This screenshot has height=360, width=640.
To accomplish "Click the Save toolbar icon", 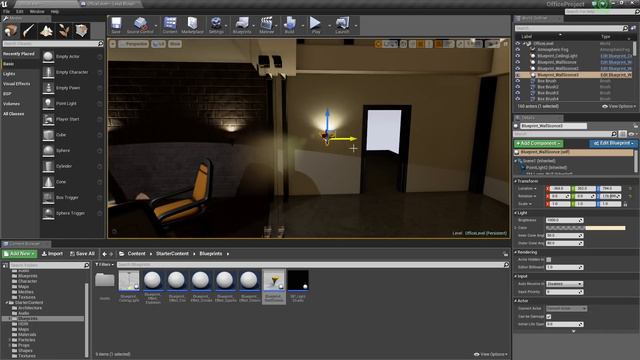I will point(116,25).
